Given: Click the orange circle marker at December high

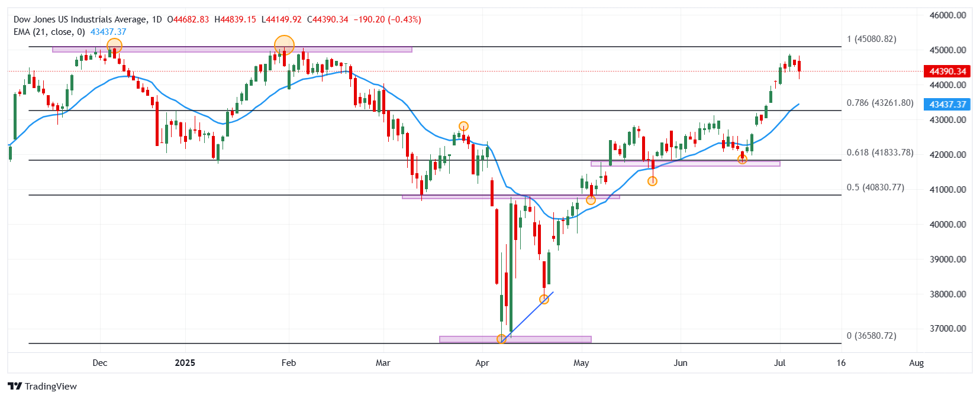Looking at the screenshot, I should [x=114, y=46].
